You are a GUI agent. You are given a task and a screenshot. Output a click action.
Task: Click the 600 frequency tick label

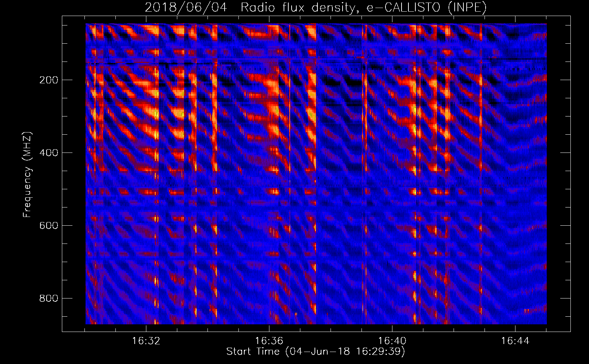point(49,226)
